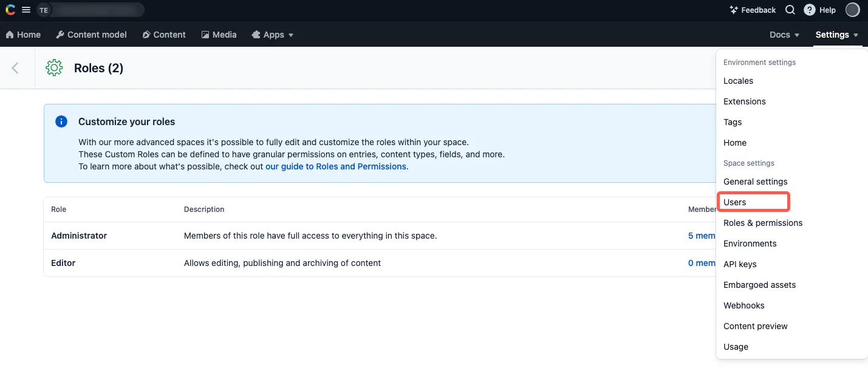Open Content preview menu item
This screenshot has width=868, height=368.
(791, 326)
